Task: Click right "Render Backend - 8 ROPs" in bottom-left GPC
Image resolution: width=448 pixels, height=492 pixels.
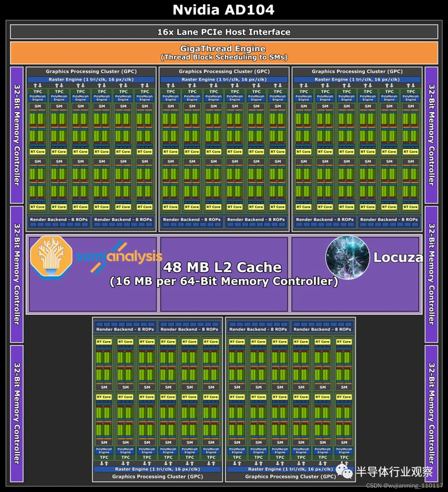Action: click(190, 327)
